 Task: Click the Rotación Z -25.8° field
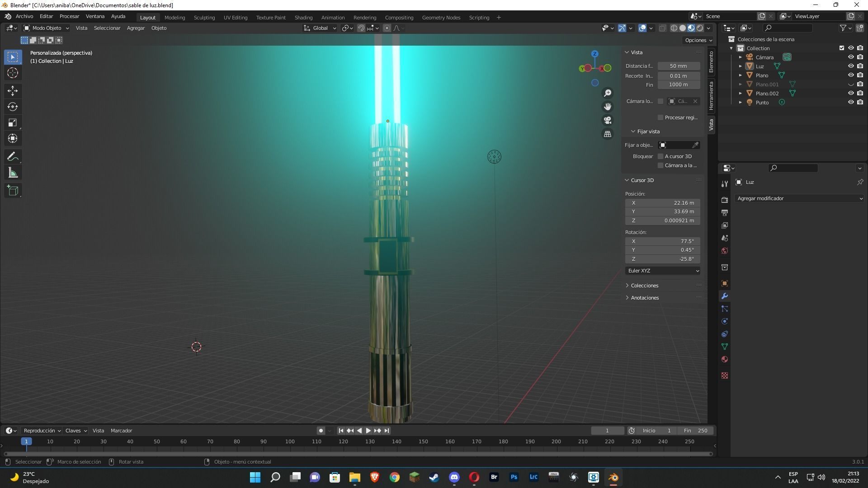coord(663,259)
